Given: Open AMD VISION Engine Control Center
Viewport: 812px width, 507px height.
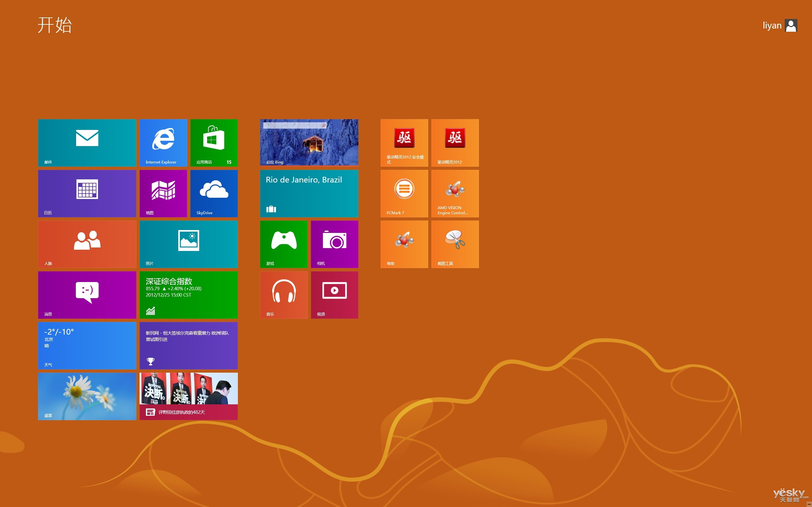Looking at the screenshot, I should 455,193.
